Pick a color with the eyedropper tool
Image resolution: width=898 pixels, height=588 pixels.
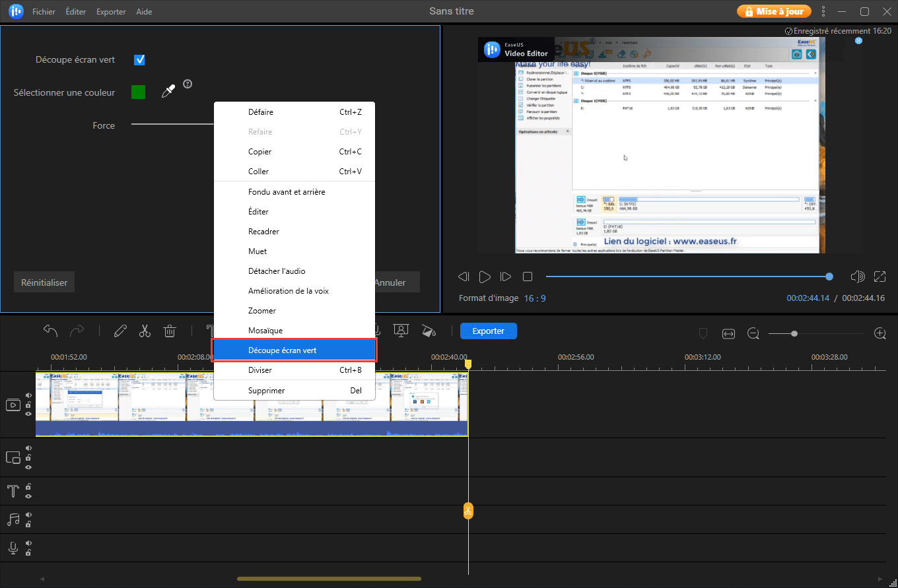168,92
